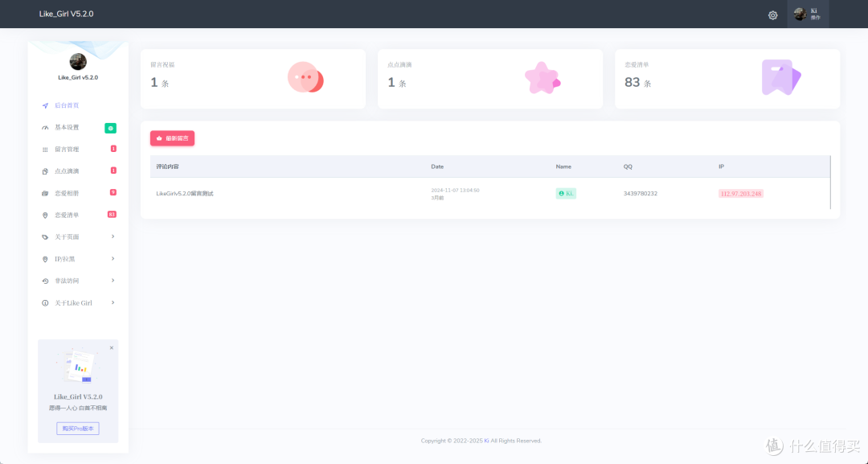Image resolution: width=868 pixels, height=464 pixels.
Task: Click the red badge 1 beside 点点滴滴
Action: pyautogui.click(x=113, y=170)
